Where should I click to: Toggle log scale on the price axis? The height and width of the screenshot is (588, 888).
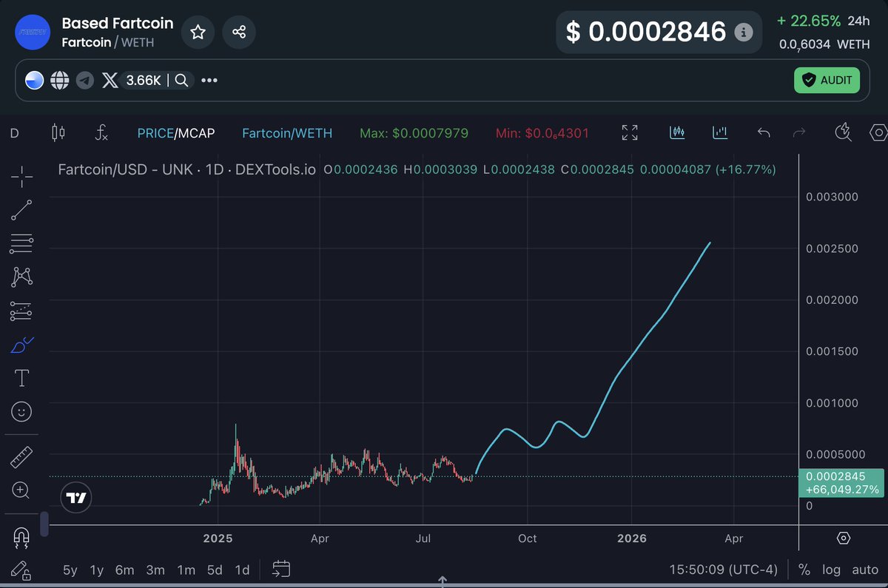click(831, 570)
